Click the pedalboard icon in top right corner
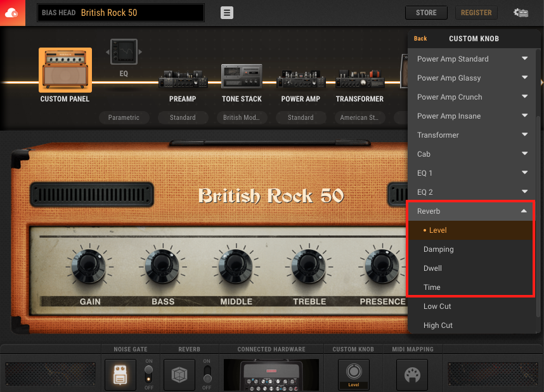The width and height of the screenshot is (544, 392). (521, 12)
